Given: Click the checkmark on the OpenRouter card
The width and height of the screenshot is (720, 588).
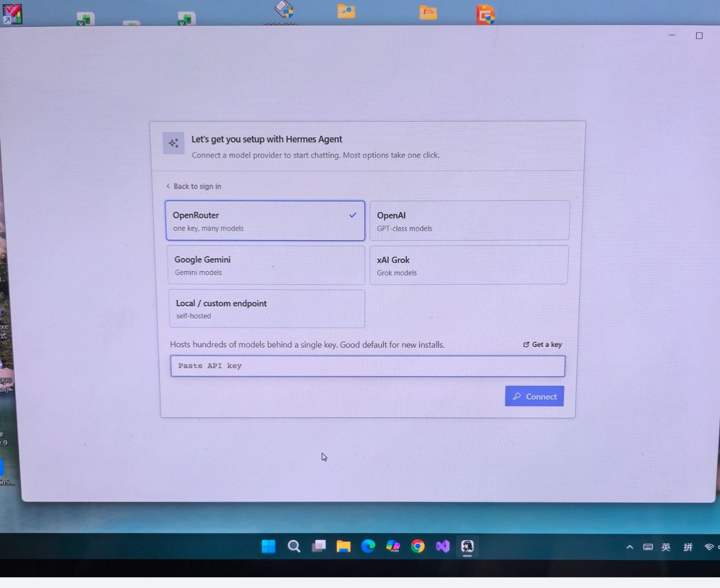Looking at the screenshot, I should click(353, 215).
